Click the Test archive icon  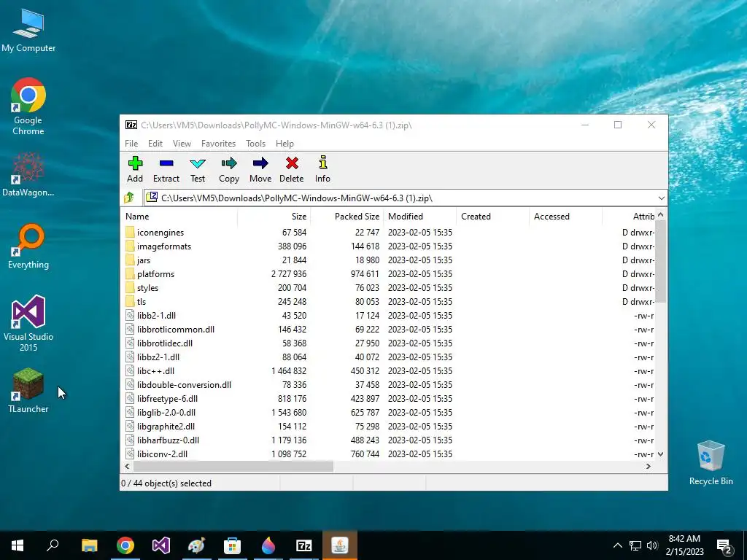(x=198, y=169)
